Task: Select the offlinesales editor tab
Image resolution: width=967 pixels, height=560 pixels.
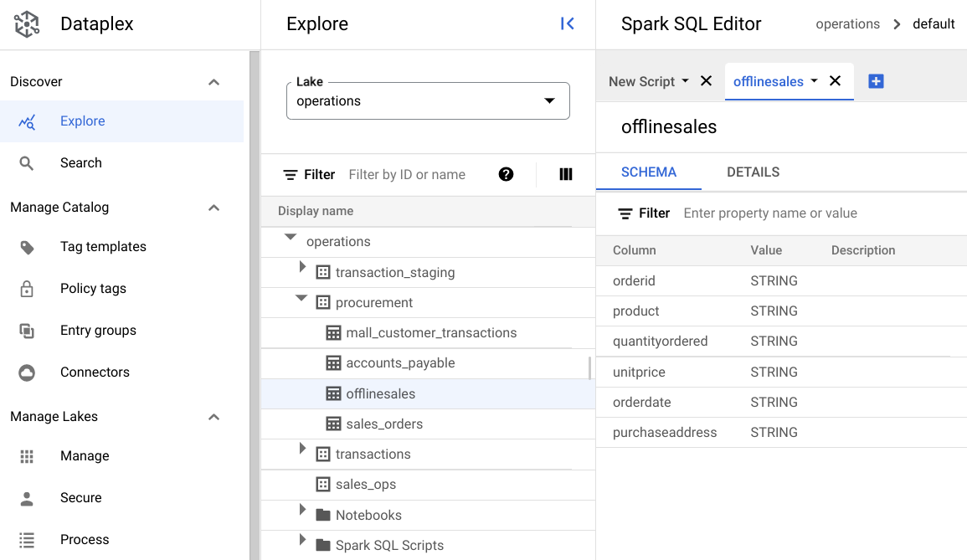Action: [x=769, y=81]
